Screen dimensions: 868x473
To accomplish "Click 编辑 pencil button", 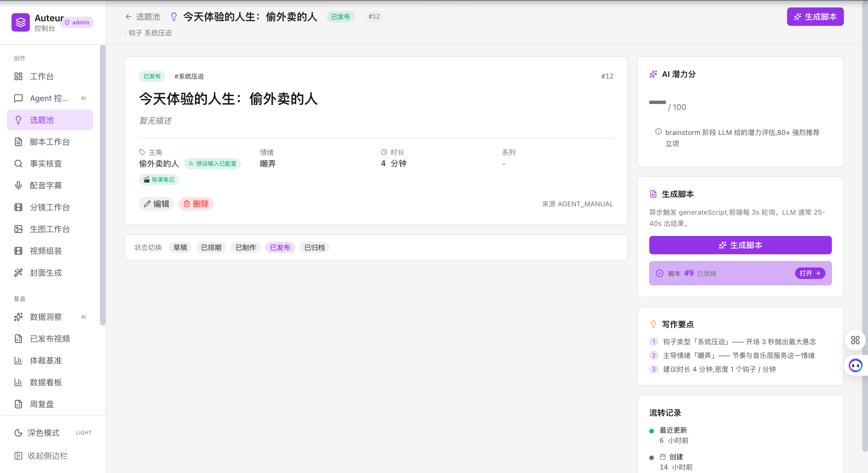I will click(156, 204).
